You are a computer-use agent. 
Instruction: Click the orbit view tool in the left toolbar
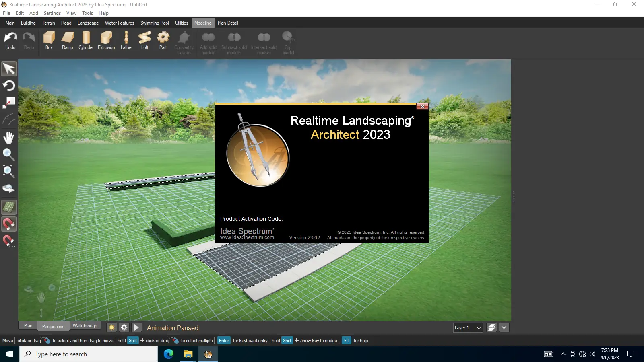pos(9,189)
